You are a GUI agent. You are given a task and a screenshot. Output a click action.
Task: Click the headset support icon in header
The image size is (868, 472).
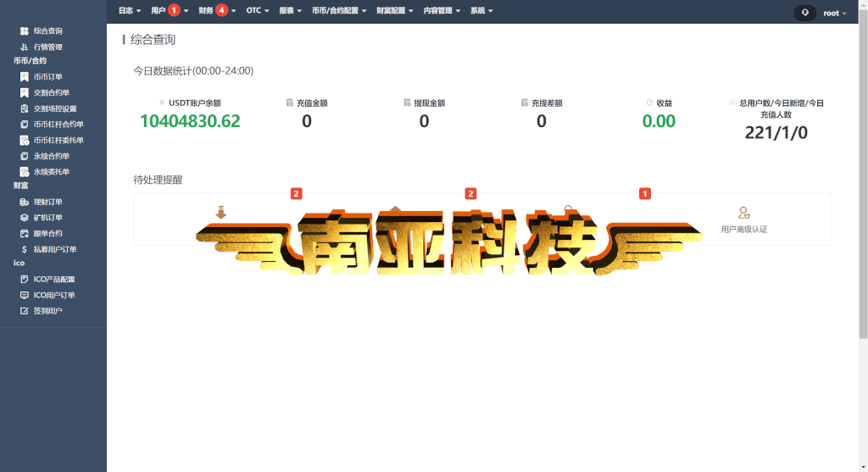pyautogui.click(x=805, y=13)
